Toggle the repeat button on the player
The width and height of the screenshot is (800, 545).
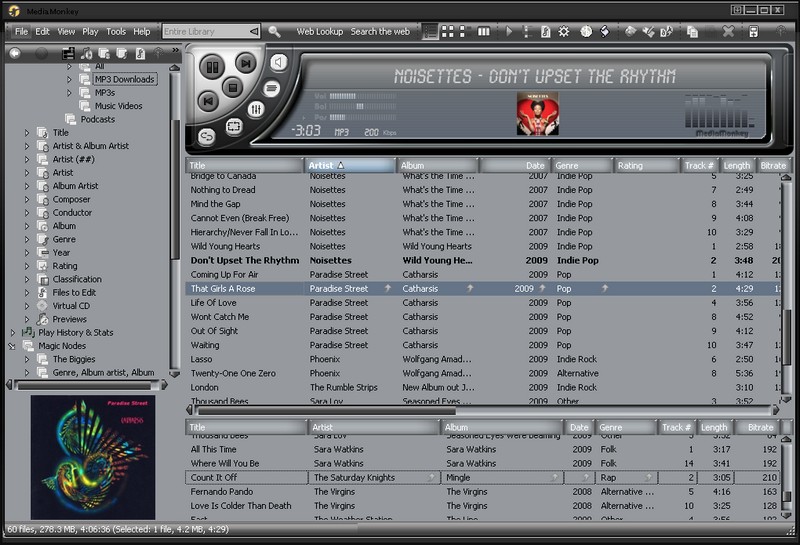207,136
